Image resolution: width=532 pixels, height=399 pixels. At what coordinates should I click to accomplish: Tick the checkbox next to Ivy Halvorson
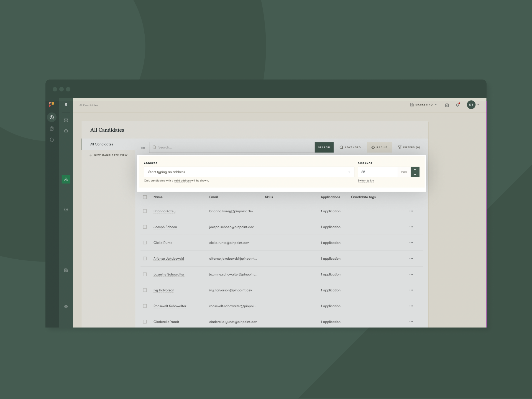click(145, 290)
